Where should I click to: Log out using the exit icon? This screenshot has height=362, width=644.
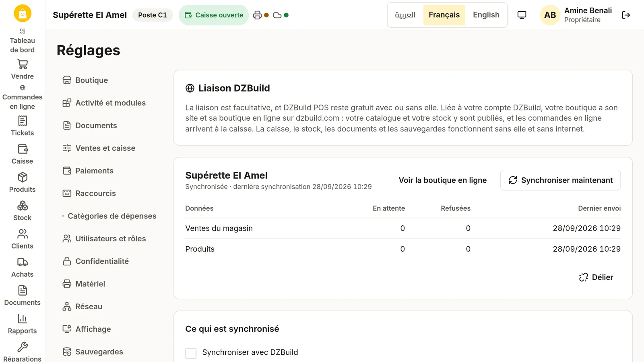click(626, 15)
